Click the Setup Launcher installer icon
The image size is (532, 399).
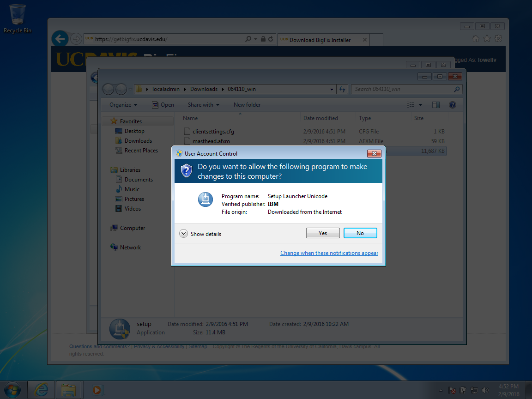pyautogui.click(x=205, y=199)
